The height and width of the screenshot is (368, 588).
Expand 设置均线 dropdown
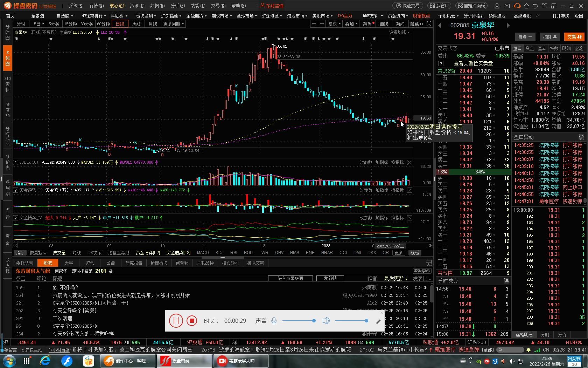(x=399, y=32)
